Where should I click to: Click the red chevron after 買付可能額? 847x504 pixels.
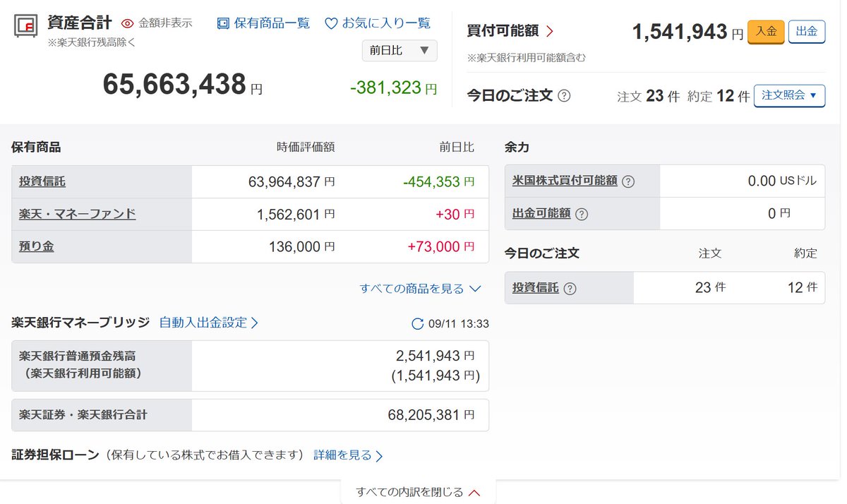pos(550,31)
